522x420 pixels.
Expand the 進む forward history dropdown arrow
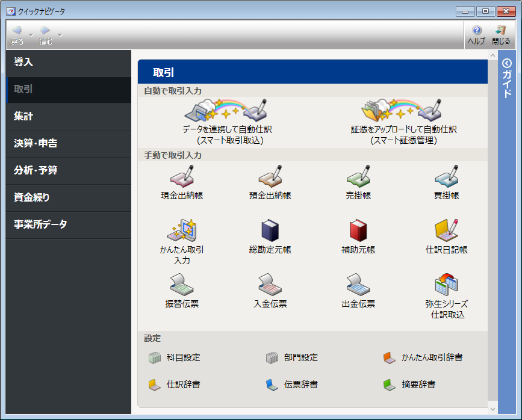[60, 35]
